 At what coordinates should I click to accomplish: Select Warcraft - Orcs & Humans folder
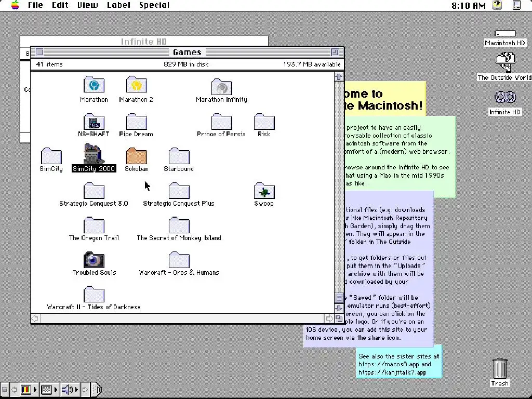[x=179, y=260]
